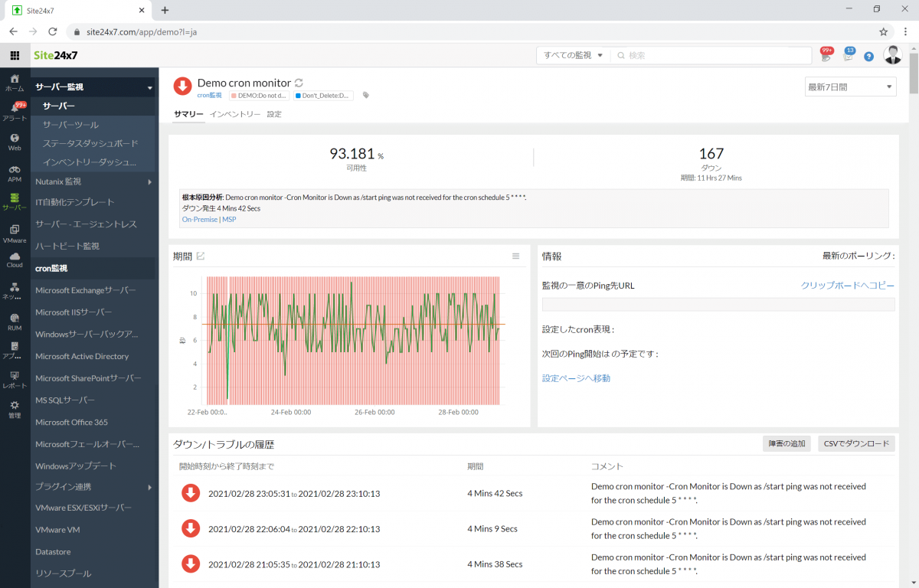Open the chart pop-out icon next to 期間

[201, 256]
